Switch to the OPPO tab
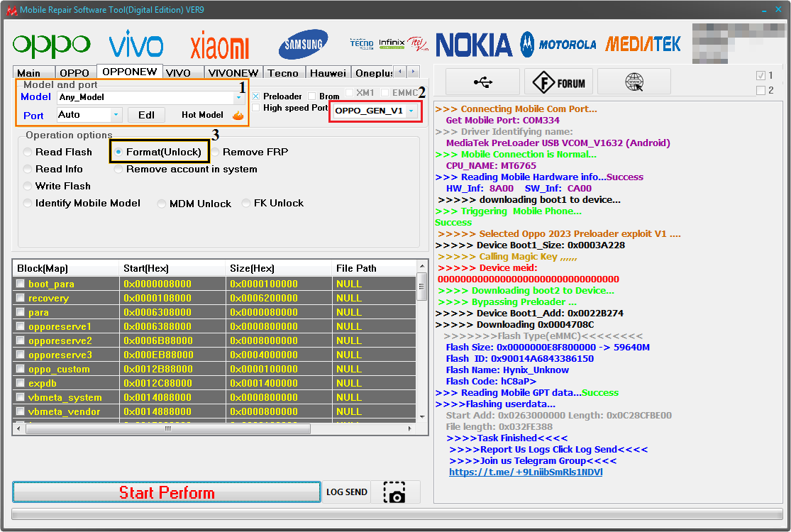 pyautogui.click(x=74, y=73)
